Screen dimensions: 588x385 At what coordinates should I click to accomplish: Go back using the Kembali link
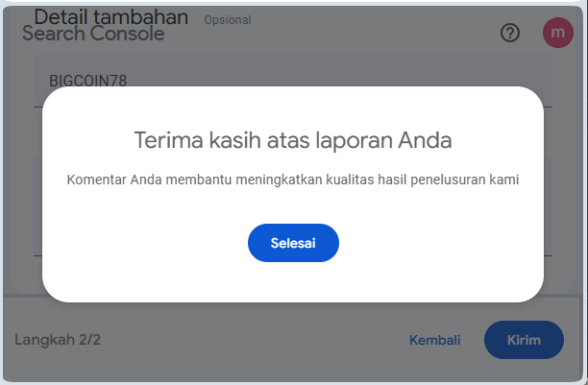point(434,340)
